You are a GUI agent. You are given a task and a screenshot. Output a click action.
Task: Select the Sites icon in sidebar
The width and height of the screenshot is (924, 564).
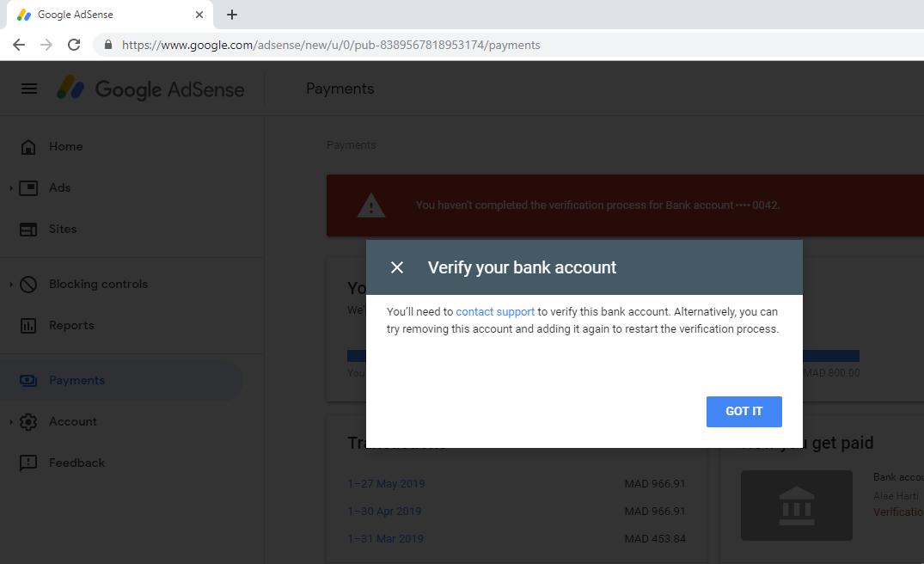pyautogui.click(x=28, y=230)
